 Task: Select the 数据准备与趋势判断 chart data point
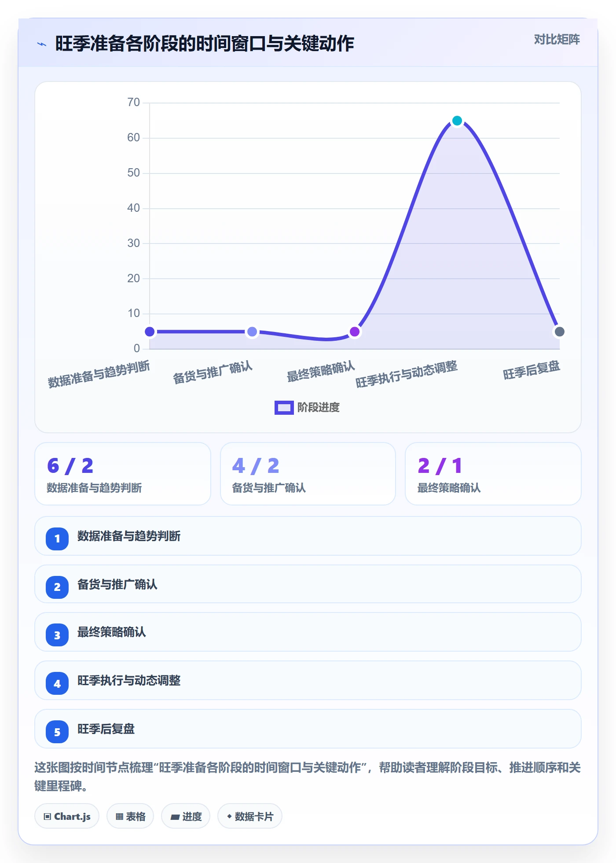[150, 332]
